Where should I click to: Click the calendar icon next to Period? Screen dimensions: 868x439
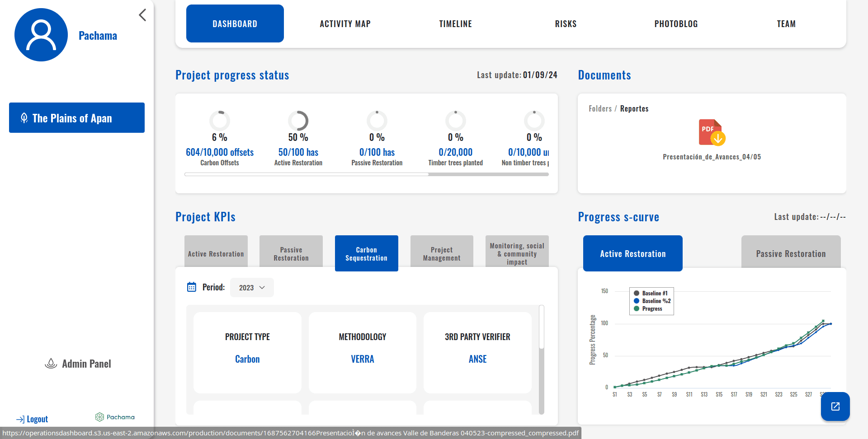click(x=192, y=287)
